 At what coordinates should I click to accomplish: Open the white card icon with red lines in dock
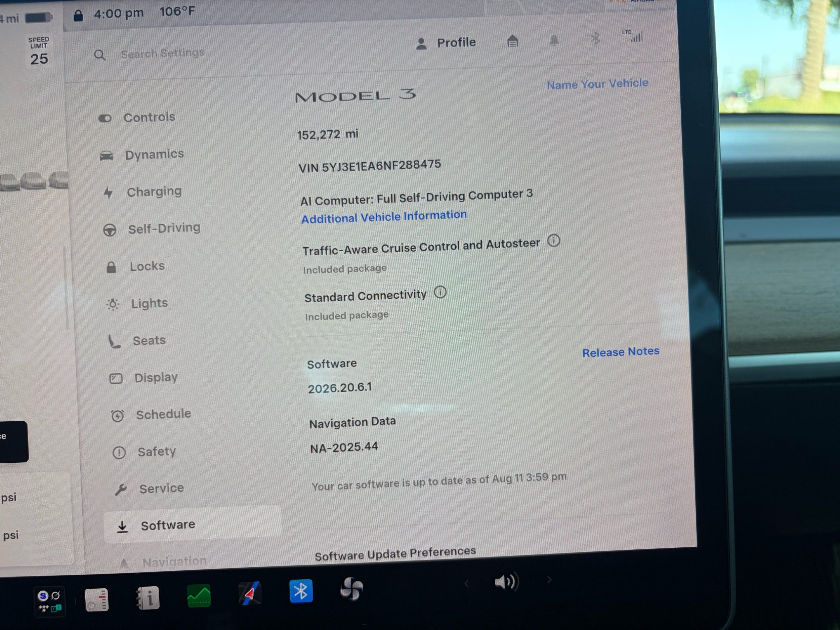click(97, 600)
